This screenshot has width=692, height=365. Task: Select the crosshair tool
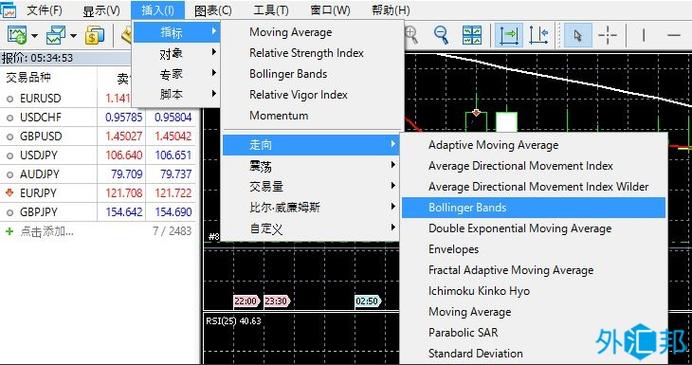[x=608, y=35]
